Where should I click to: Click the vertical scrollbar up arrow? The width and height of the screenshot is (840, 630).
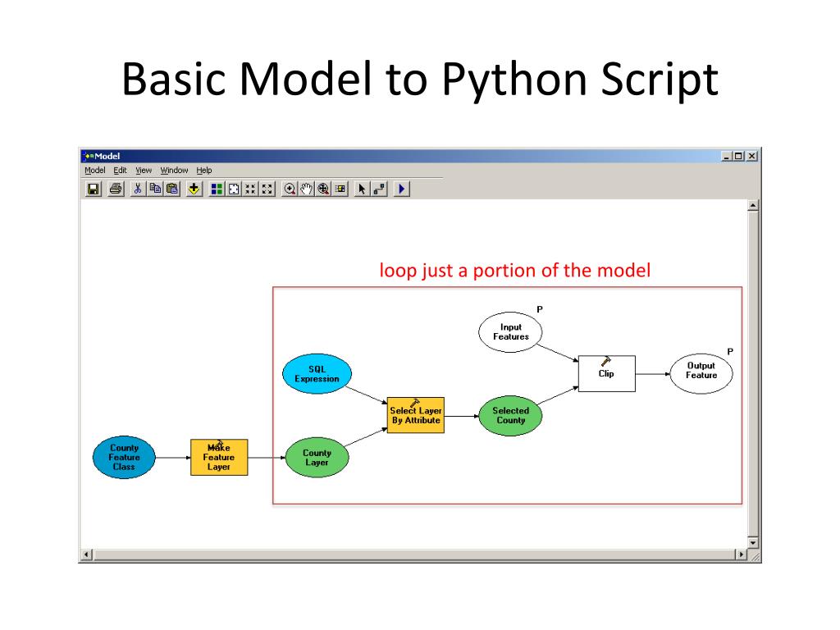[753, 206]
